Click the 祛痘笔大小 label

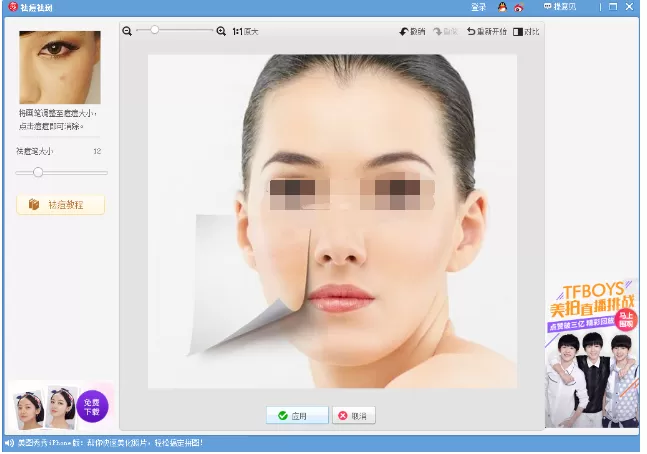click(35, 151)
